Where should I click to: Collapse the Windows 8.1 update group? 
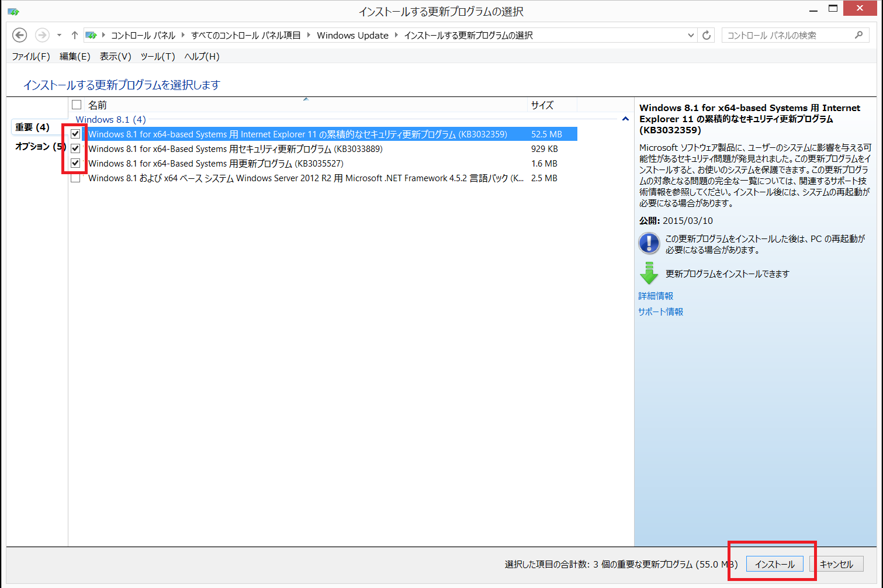click(x=625, y=119)
